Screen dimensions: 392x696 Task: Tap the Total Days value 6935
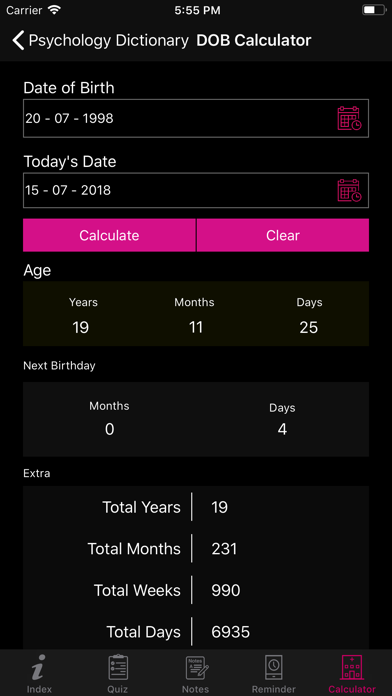point(231,632)
